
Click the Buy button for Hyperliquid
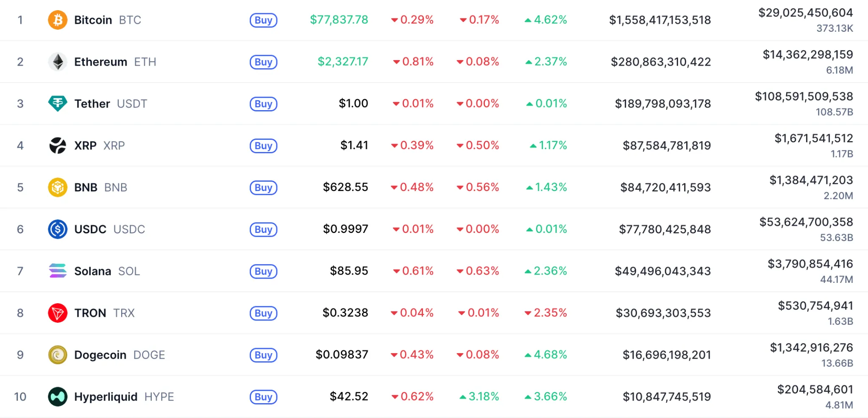263,397
